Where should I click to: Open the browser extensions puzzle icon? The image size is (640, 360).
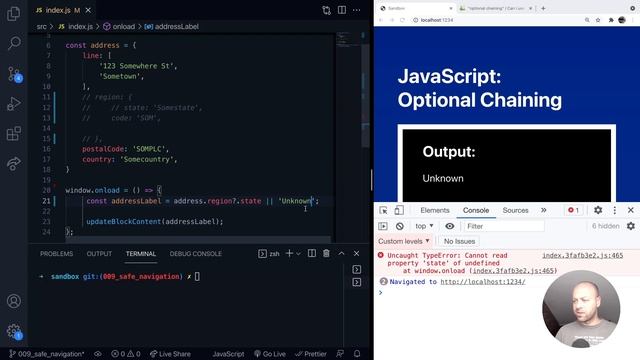pyautogui.click(x=611, y=20)
